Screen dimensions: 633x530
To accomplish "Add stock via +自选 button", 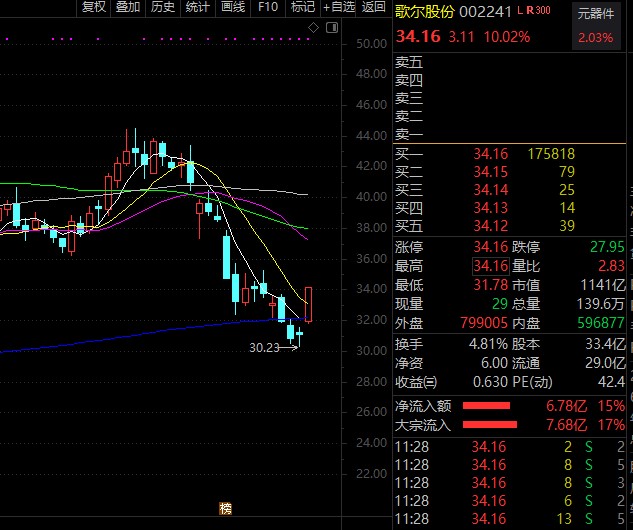I will click(x=339, y=7).
